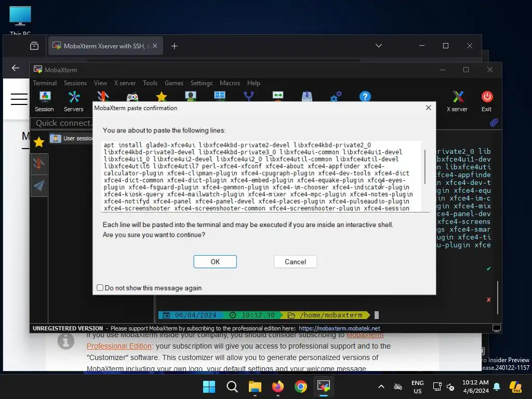Open Windows taskbar Search
The width and height of the screenshot is (532, 399).
(x=232, y=387)
